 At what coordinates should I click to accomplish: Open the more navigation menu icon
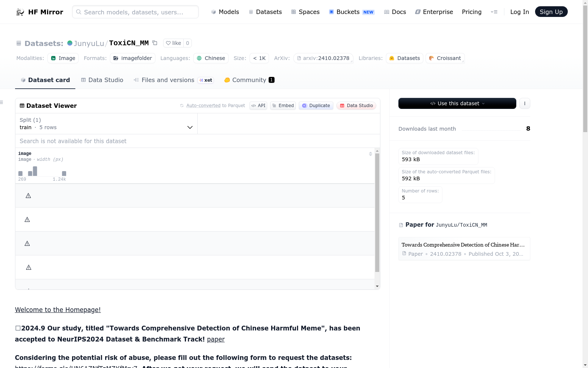tap(494, 12)
